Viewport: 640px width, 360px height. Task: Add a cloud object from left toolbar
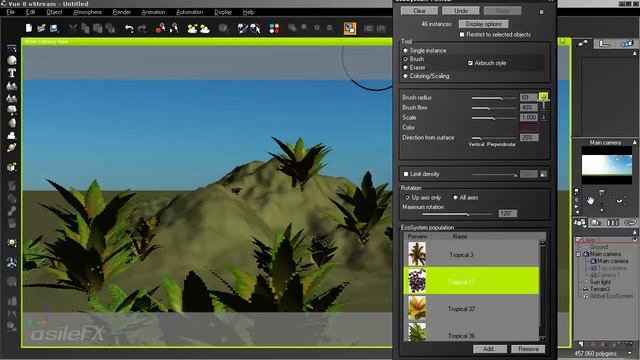coord(12,135)
